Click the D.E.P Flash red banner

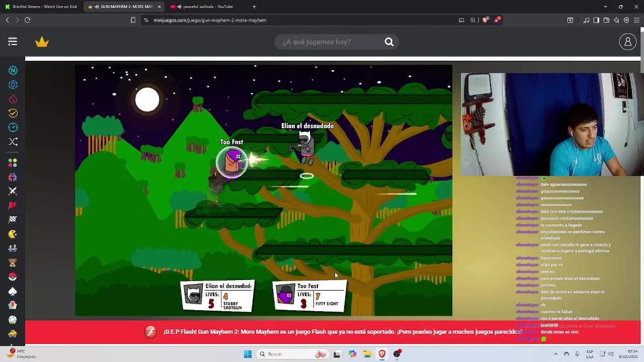pyautogui.click(x=333, y=332)
